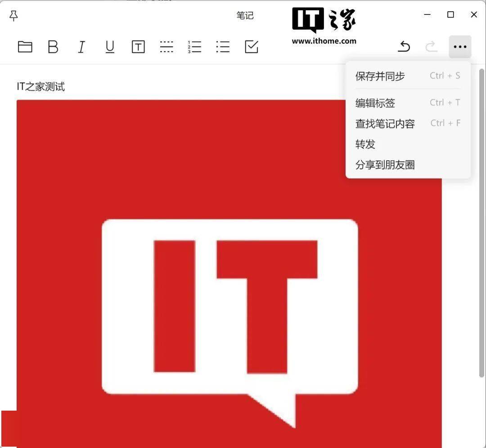Select 查找笔记内容 in the menu
Image resolution: width=486 pixels, height=448 pixels.
(x=385, y=124)
